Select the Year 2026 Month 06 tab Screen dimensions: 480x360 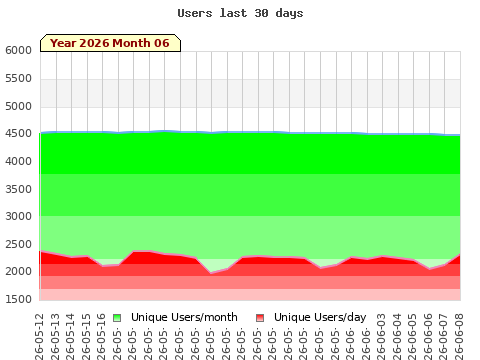pos(110,43)
